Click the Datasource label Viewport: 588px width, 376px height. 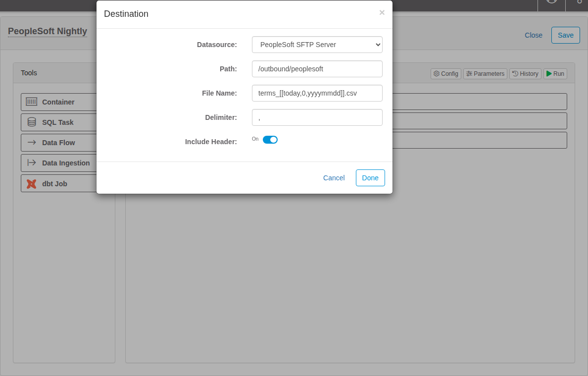point(217,45)
